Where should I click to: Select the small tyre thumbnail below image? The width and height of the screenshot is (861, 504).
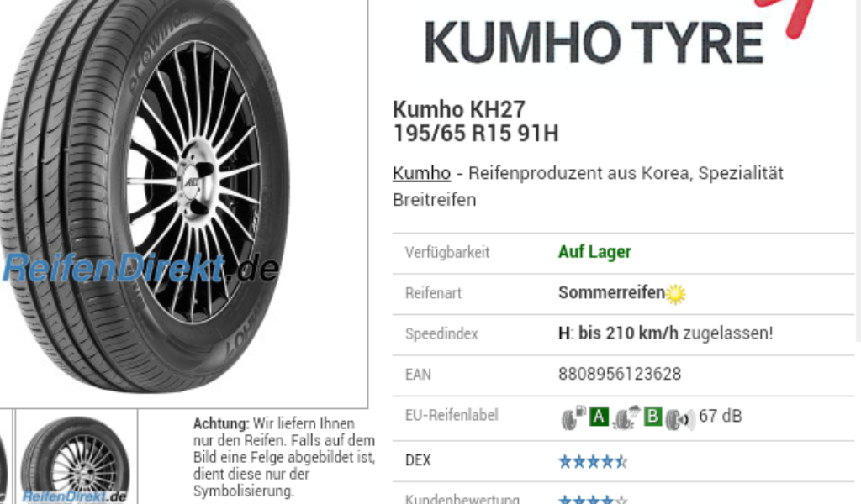(x=77, y=457)
